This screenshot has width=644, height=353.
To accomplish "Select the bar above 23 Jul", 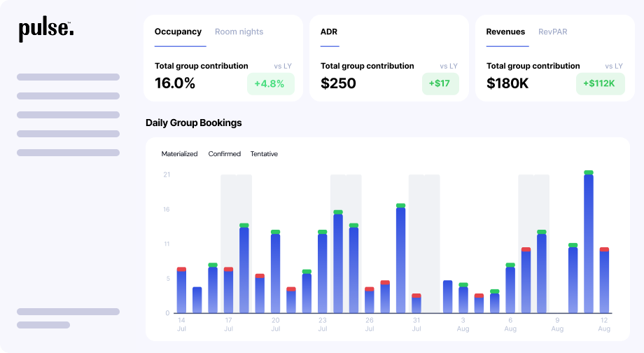I will click(x=323, y=272).
